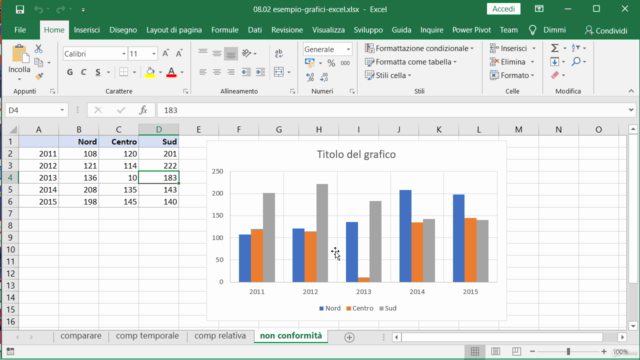The image size is (640, 360).
Task: Click the Incolla paste icon
Action: point(19,54)
